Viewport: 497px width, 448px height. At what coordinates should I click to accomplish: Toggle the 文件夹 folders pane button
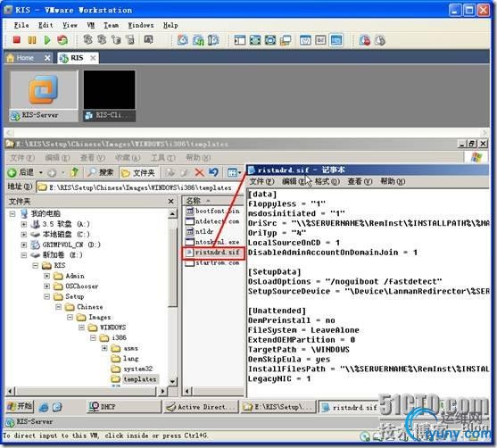click(138, 173)
